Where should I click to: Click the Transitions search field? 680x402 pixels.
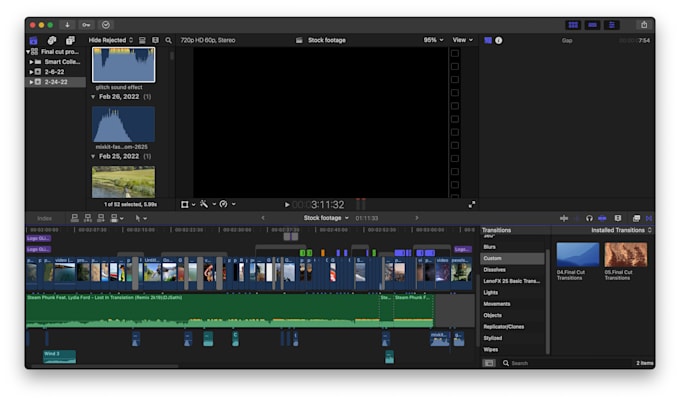(x=566, y=363)
